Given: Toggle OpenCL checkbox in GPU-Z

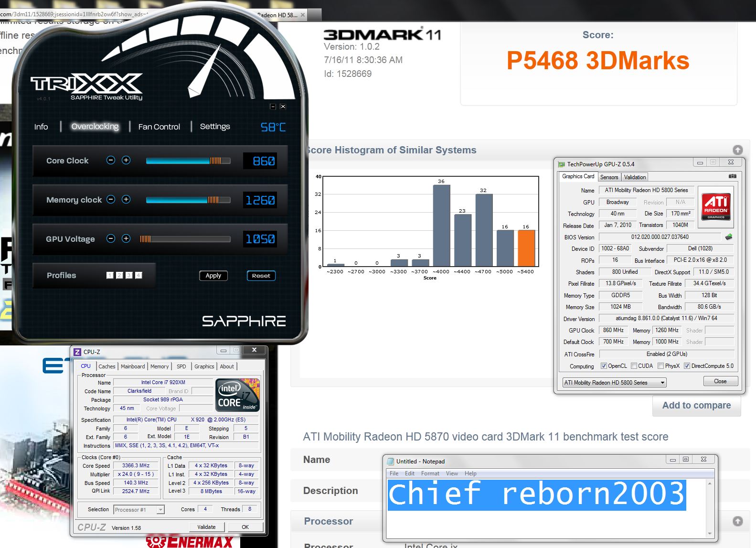Looking at the screenshot, I should click(x=604, y=366).
